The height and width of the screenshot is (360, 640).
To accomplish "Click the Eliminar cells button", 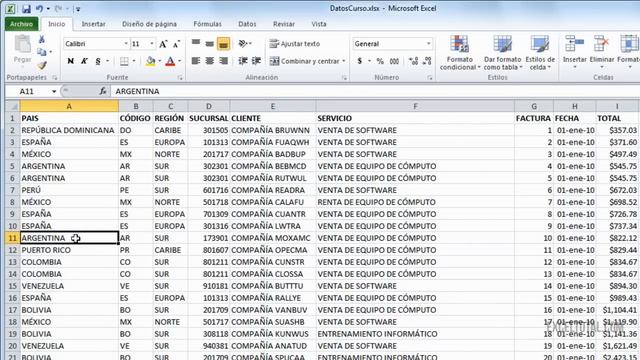I will 602,53.
